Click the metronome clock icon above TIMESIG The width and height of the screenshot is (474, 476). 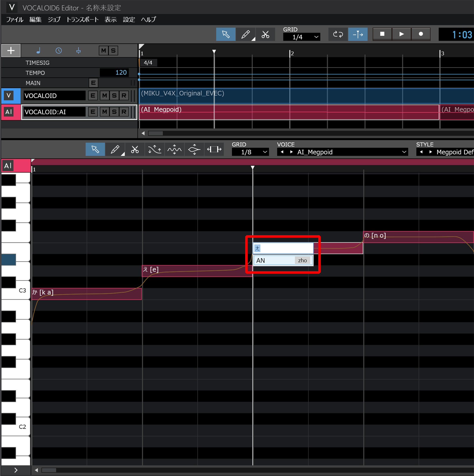click(x=59, y=51)
